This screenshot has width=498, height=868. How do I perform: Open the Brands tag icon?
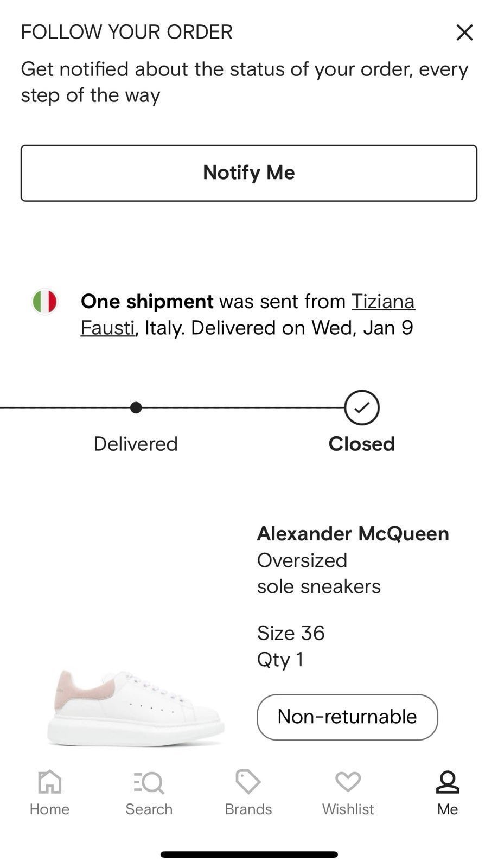point(248,782)
